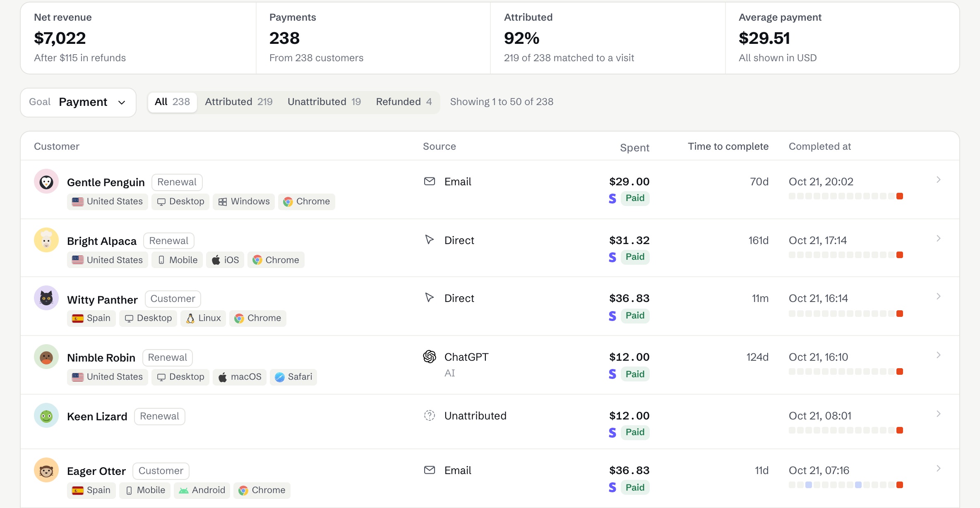The image size is (980, 508).
Task: Click the Windows tag in Gentle Penguin row
Action: (x=244, y=201)
